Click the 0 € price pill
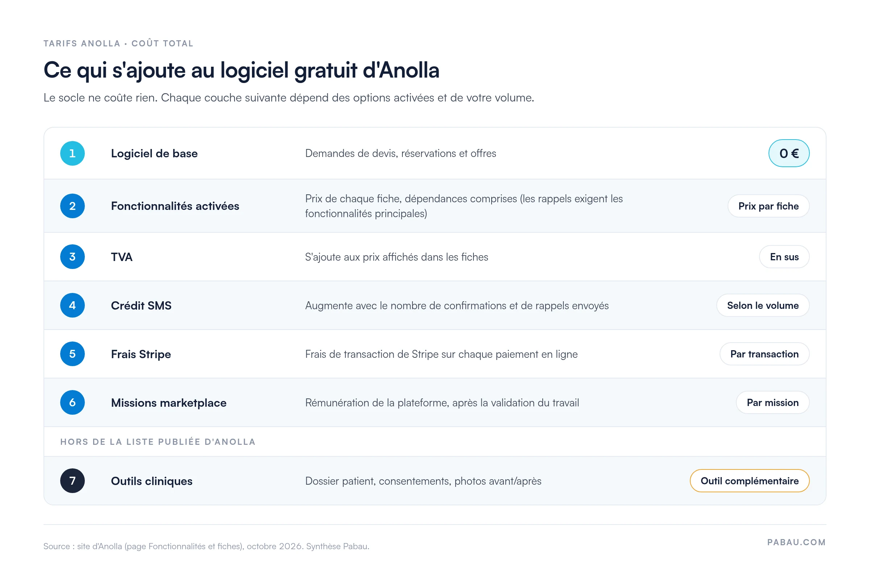 (x=789, y=153)
